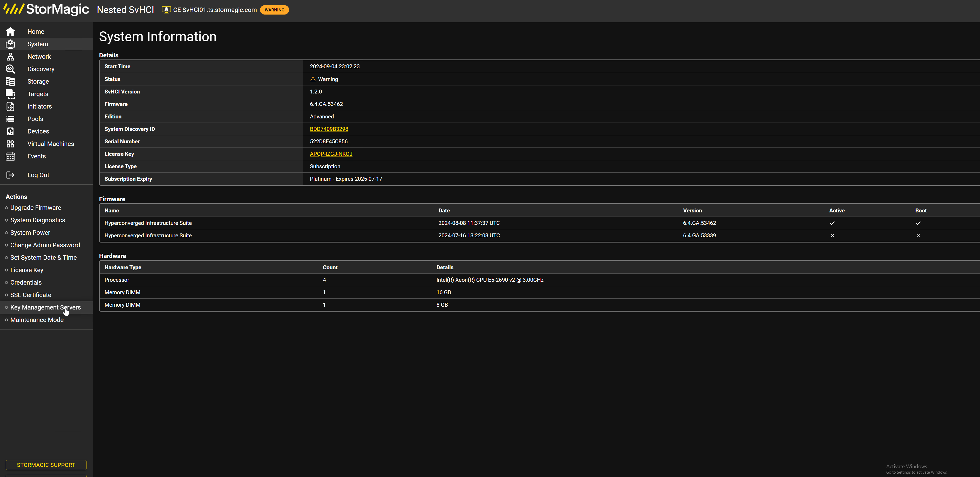This screenshot has height=477, width=980.
Task: Open Key Management Servers
Action: pos(45,308)
